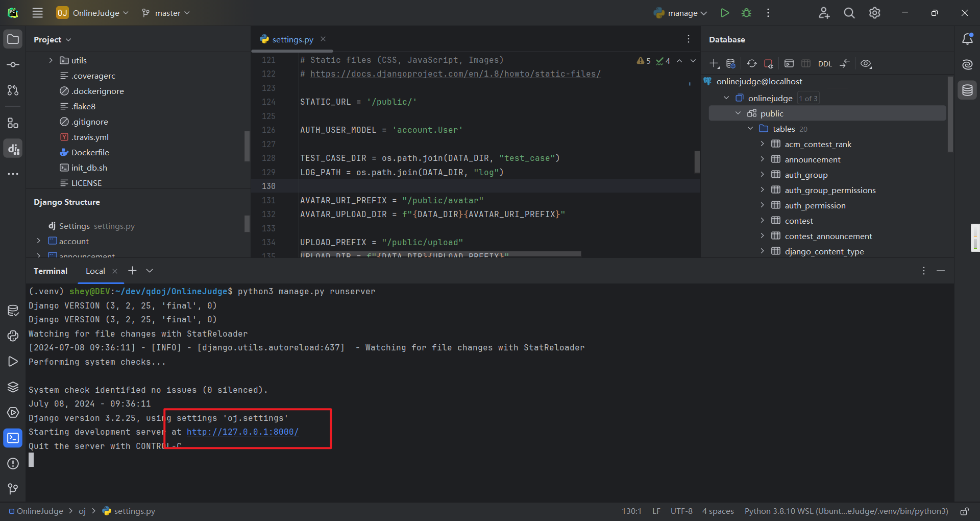Open the AI Assistant spiral icon
Screen dimensions: 980x521
tap(967, 65)
